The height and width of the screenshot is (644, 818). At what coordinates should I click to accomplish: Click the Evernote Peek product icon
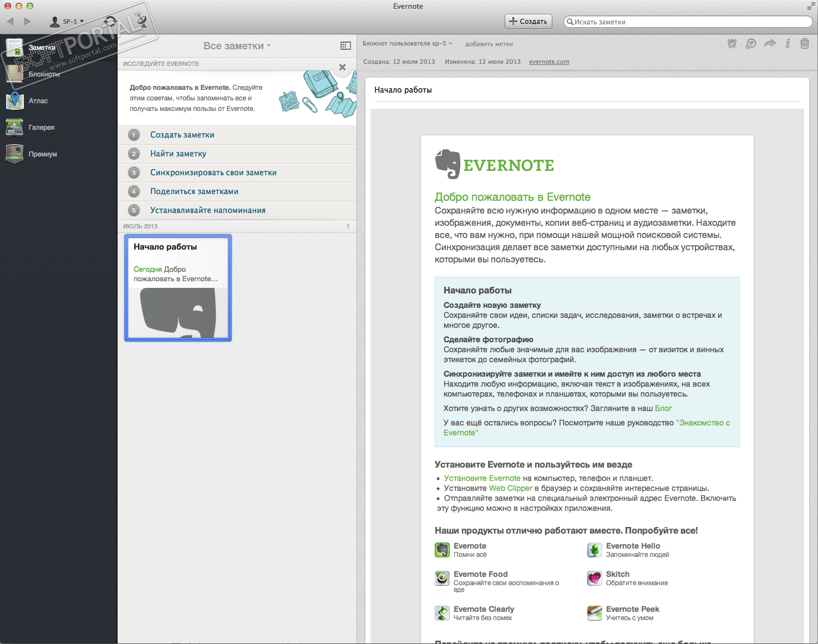(595, 613)
